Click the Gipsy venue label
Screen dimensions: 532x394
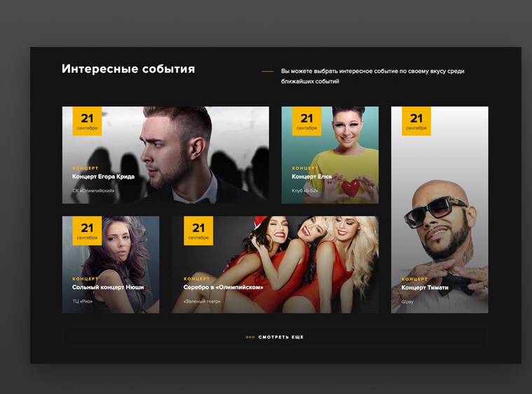pos(407,301)
